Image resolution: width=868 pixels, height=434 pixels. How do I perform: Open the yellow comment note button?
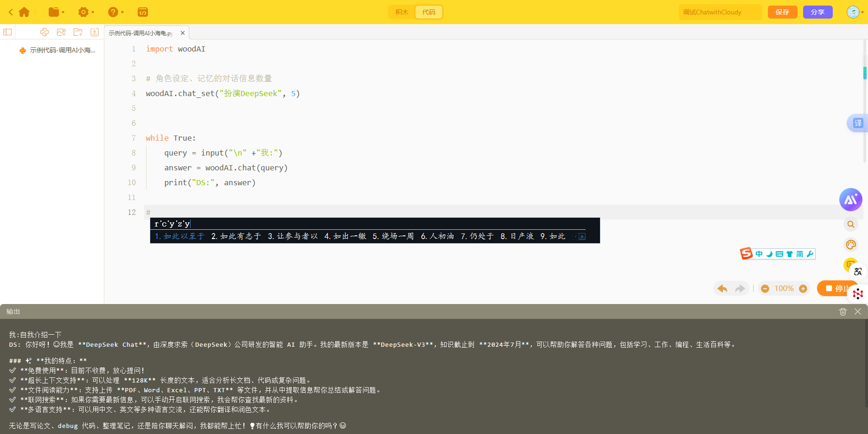(849, 264)
